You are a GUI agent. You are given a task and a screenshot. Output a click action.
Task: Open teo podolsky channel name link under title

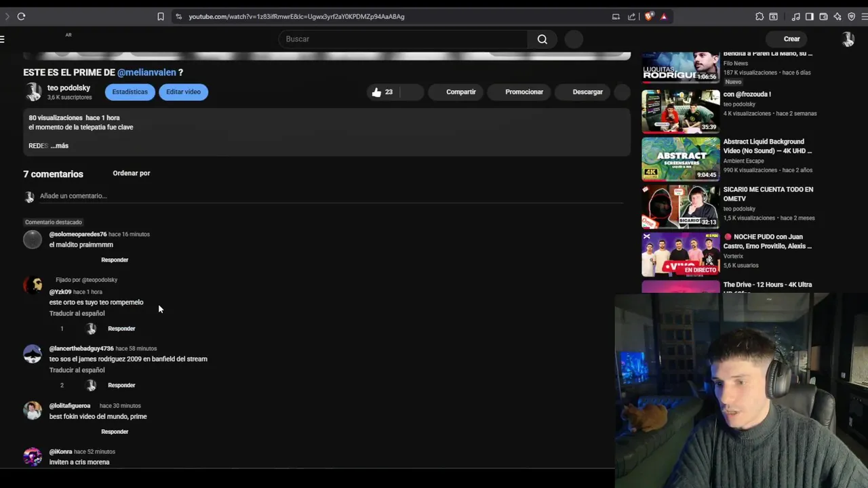click(x=68, y=88)
